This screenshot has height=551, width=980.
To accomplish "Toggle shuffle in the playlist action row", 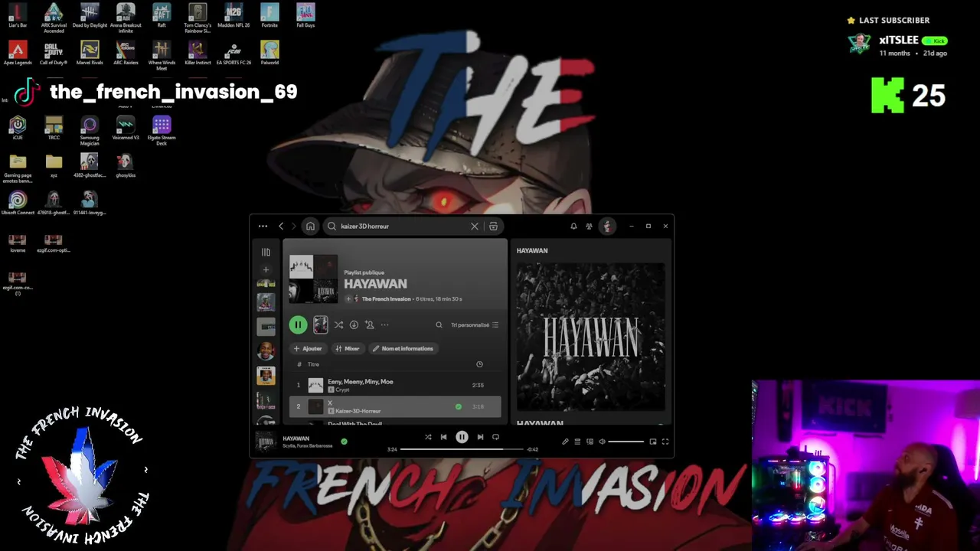I will (338, 325).
